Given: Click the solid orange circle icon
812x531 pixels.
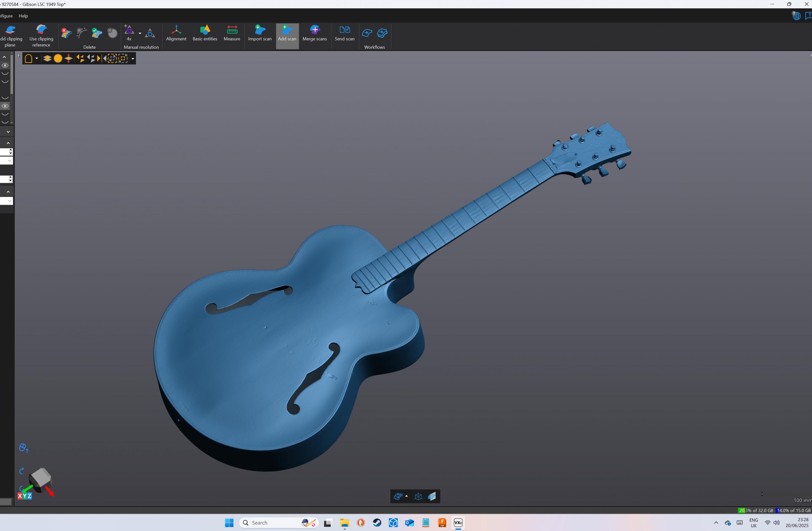Looking at the screenshot, I should tap(58, 59).
